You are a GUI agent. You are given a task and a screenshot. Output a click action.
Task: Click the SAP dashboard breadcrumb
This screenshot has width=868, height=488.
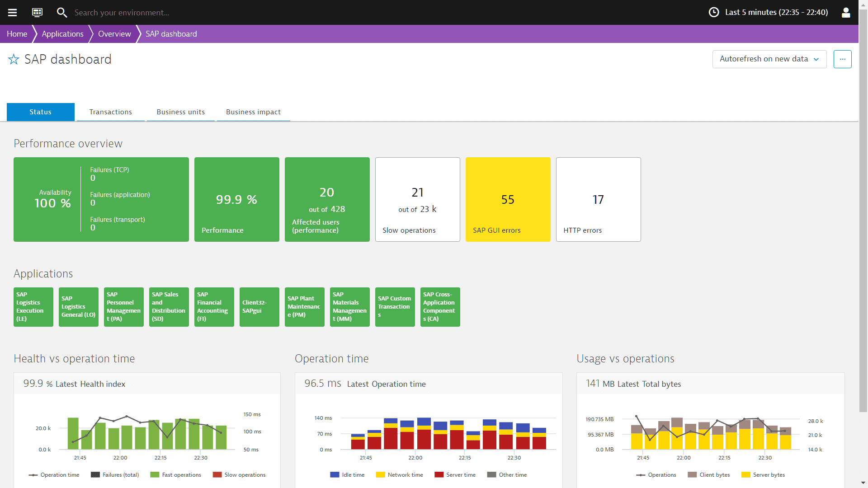(171, 34)
